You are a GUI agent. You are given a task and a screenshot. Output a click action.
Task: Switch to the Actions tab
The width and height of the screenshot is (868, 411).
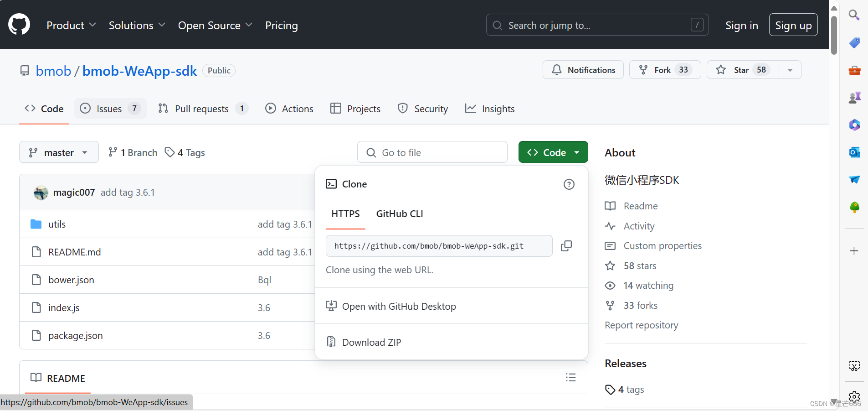pos(289,109)
